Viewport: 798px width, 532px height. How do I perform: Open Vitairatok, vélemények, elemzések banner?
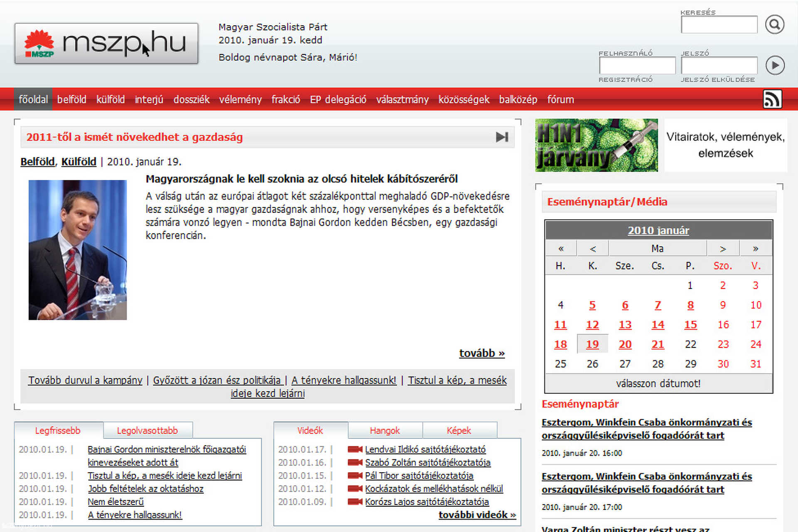pos(726,145)
